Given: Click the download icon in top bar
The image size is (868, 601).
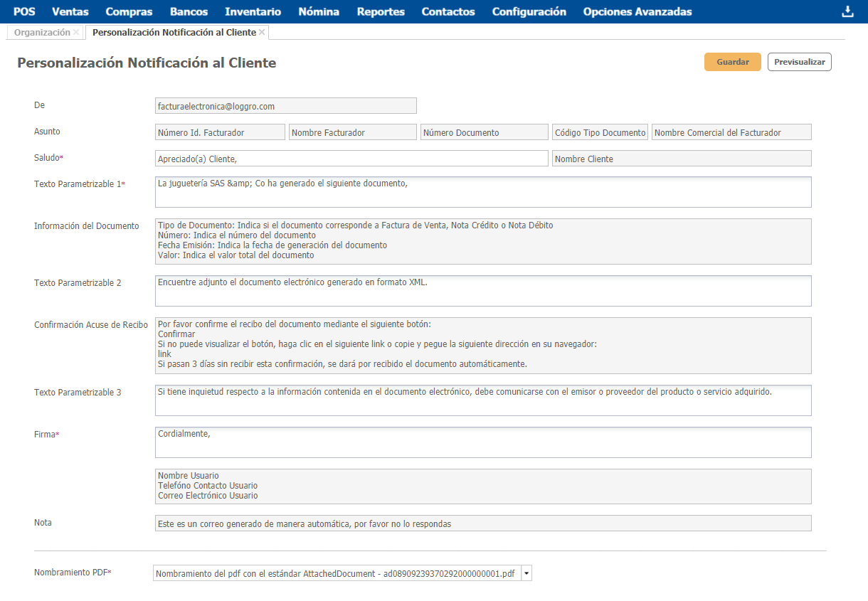Looking at the screenshot, I should [847, 11].
